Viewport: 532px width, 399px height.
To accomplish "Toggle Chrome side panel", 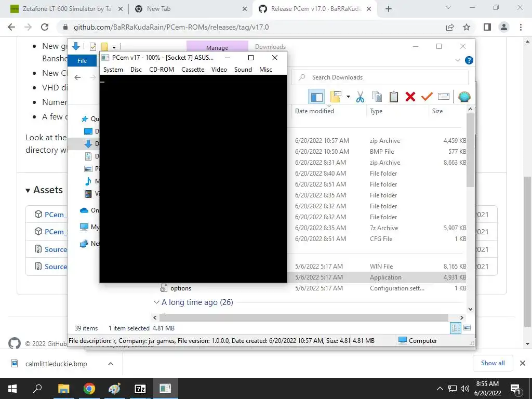I will tap(487, 27).
